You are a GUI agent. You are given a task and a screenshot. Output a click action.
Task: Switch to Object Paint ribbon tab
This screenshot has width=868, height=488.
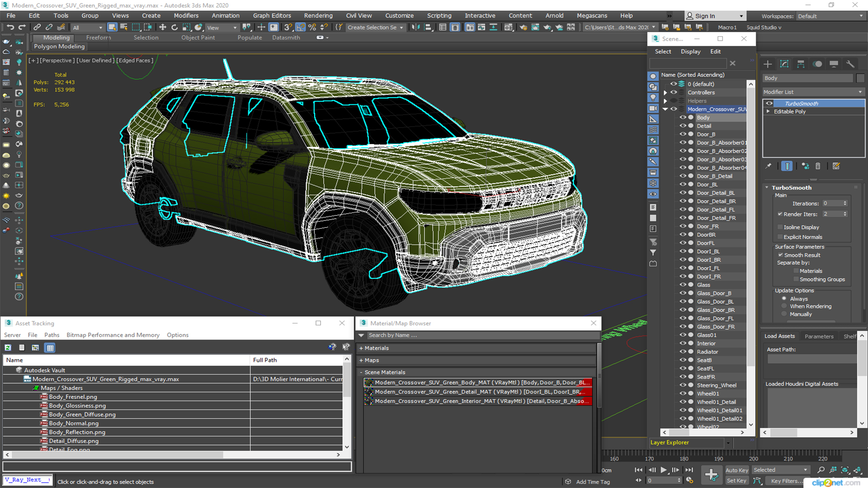pos(198,38)
